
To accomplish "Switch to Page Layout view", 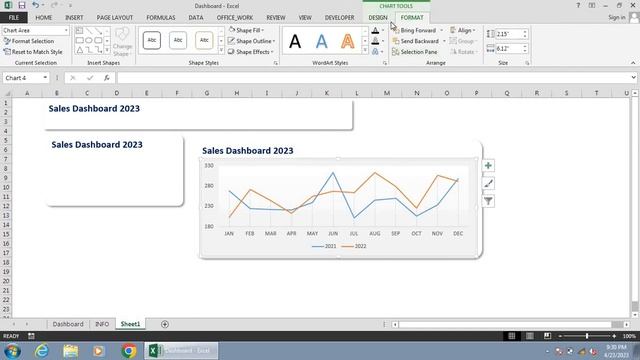I will [x=529, y=336].
